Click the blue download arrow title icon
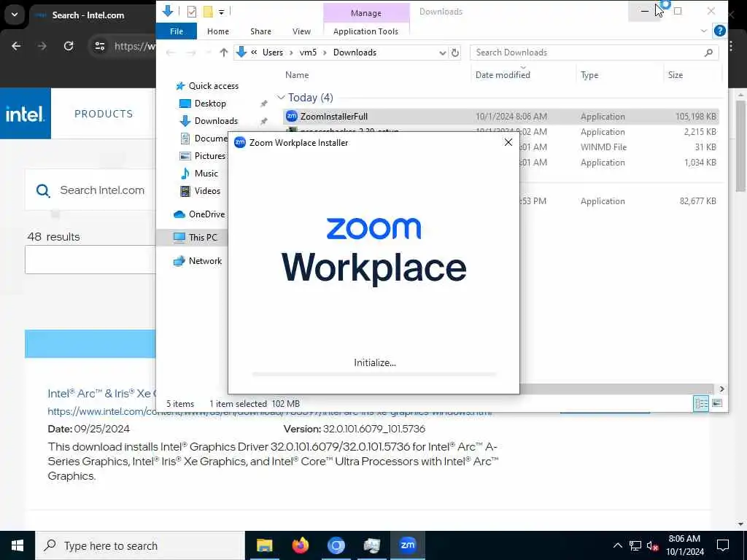The height and width of the screenshot is (560, 747). click(168, 11)
